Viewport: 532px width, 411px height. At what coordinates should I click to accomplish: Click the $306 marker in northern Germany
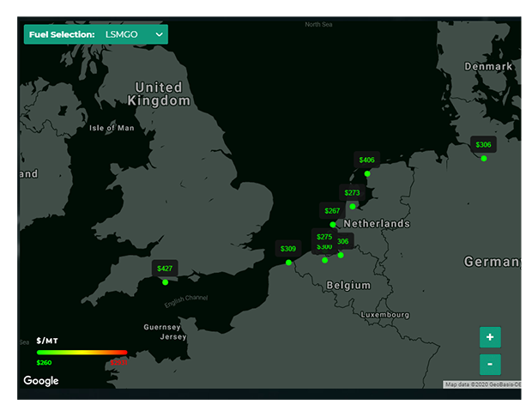click(x=483, y=145)
